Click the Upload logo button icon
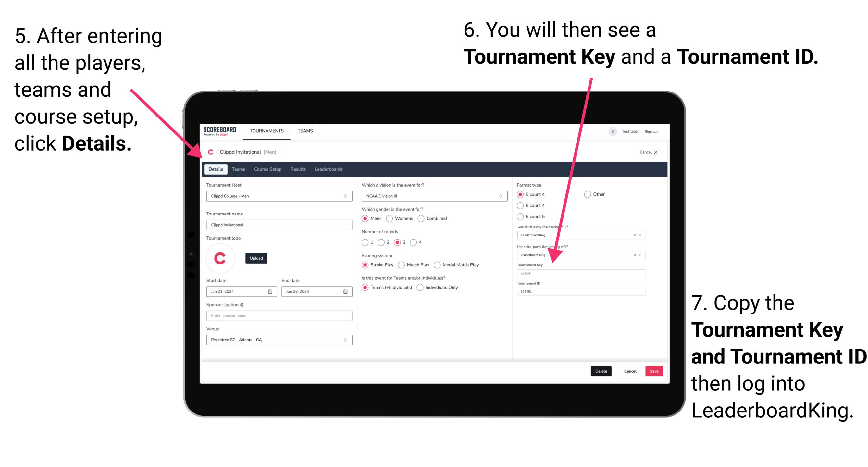868x467 pixels. [256, 258]
